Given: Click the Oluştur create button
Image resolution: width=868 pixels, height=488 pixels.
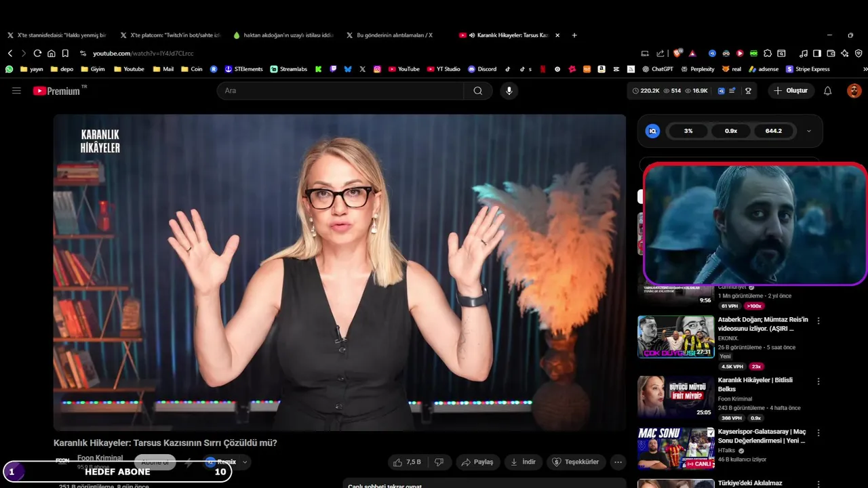Looking at the screenshot, I should 791,90.
